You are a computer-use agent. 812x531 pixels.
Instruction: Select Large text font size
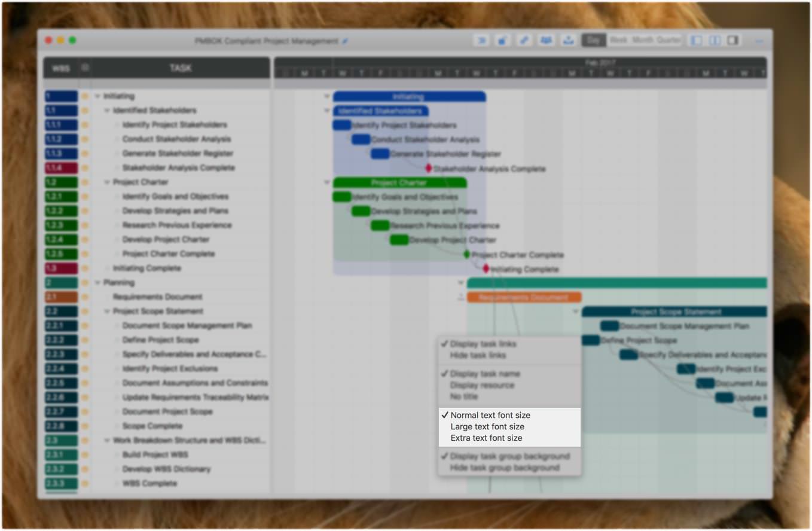[x=487, y=426]
